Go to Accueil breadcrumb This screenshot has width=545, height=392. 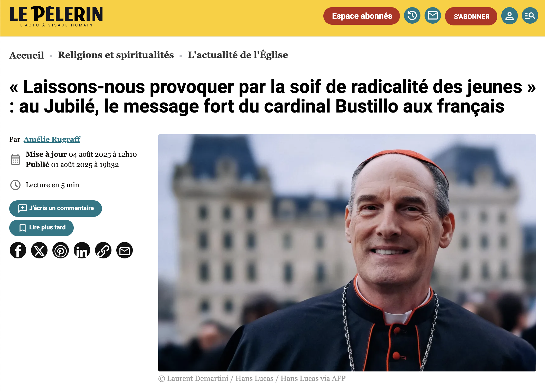(26, 55)
